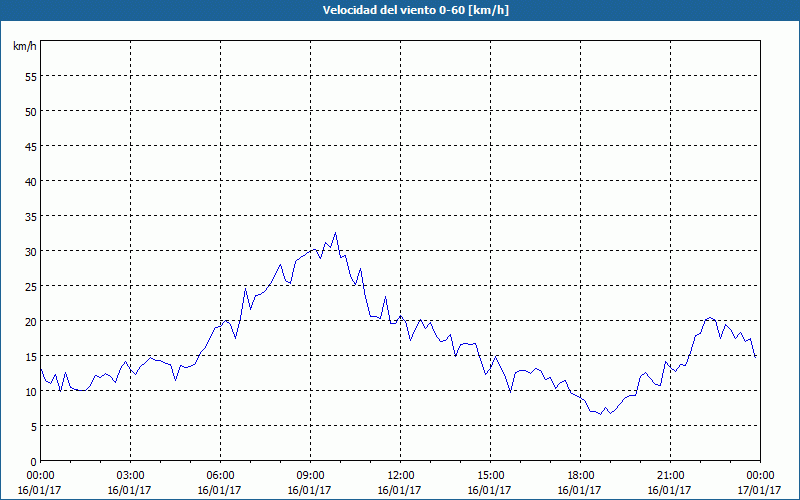Click the chart title 'Velocidad del viento 0-60 [km/h]'
The height and width of the screenshot is (500, 800).
[x=416, y=10]
